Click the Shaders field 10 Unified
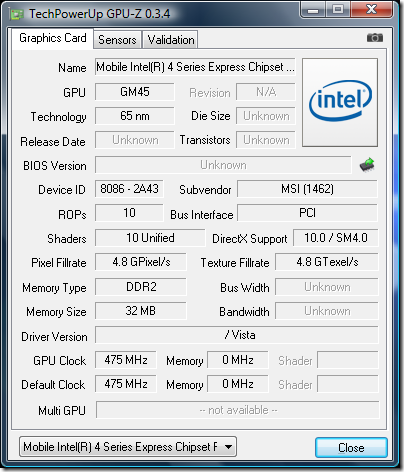The image size is (404, 472). point(150,238)
